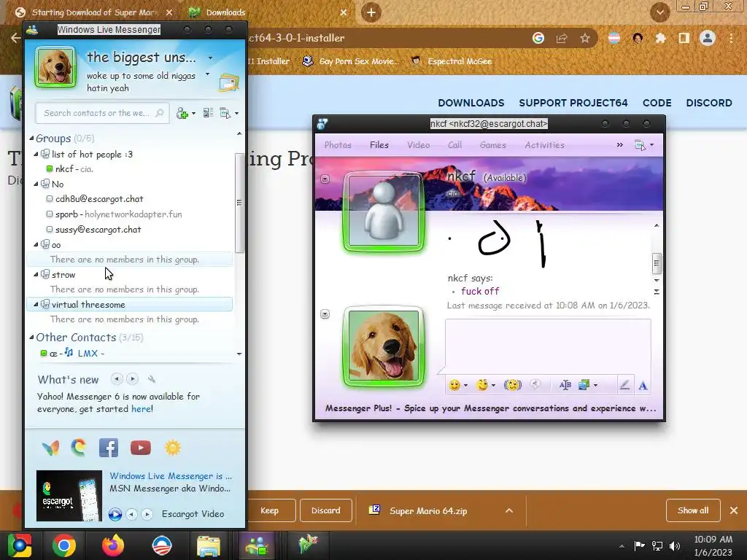Collapse the 'list of hot people :3' group
Screen dimensions: 747x560
coord(36,155)
